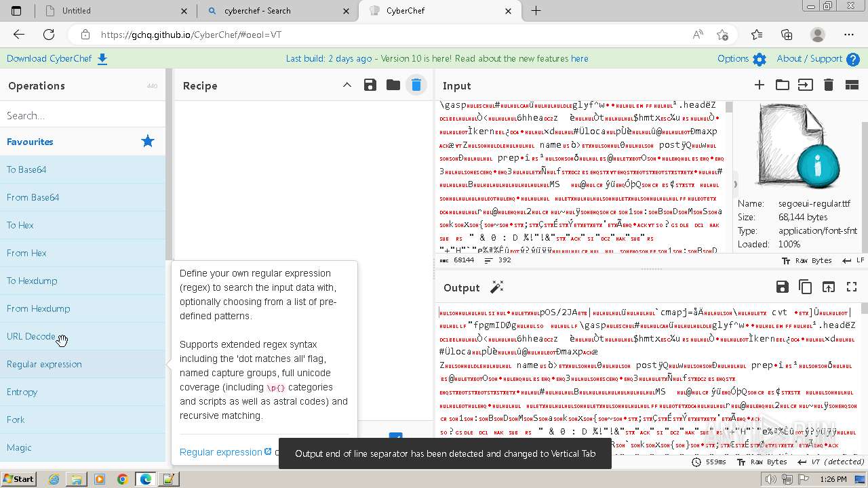Refresh the current page
Screen dimensions: 868x488
tap(49, 35)
